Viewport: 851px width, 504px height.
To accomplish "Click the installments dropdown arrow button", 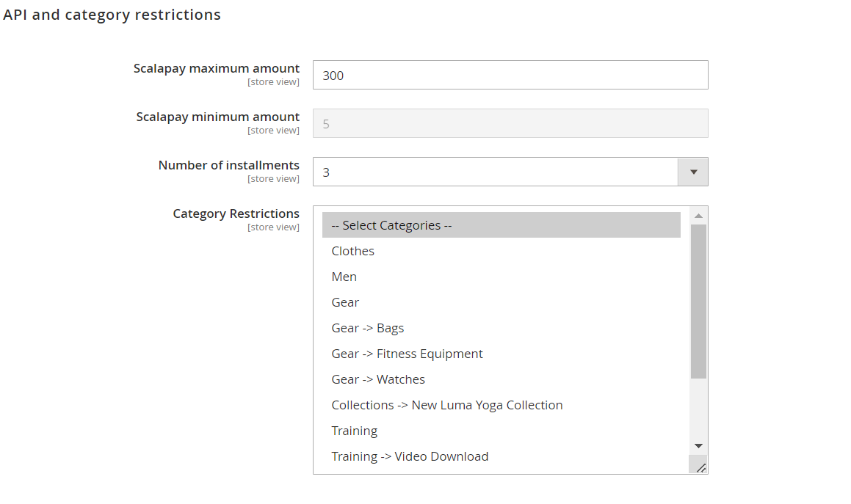I will pos(693,172).
